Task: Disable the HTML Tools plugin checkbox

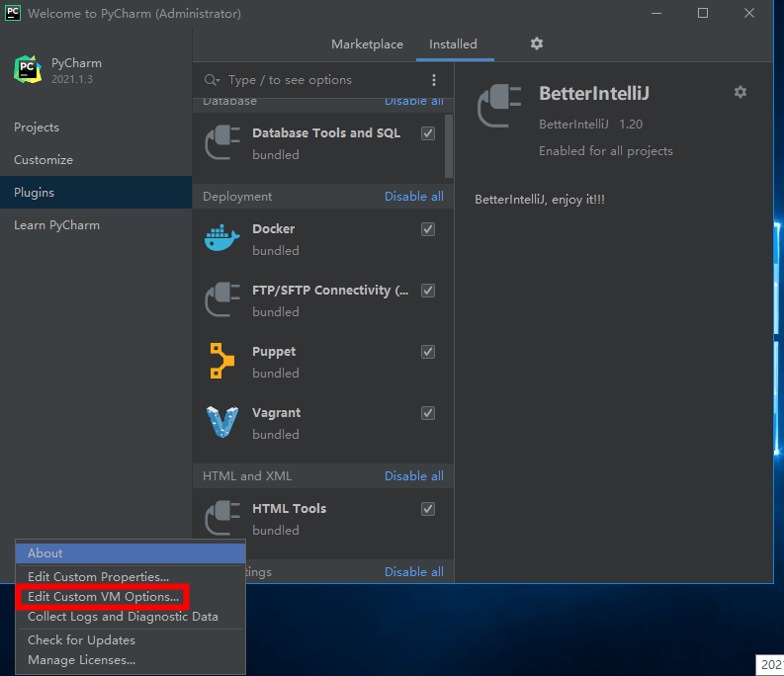Action: point(428,509)
